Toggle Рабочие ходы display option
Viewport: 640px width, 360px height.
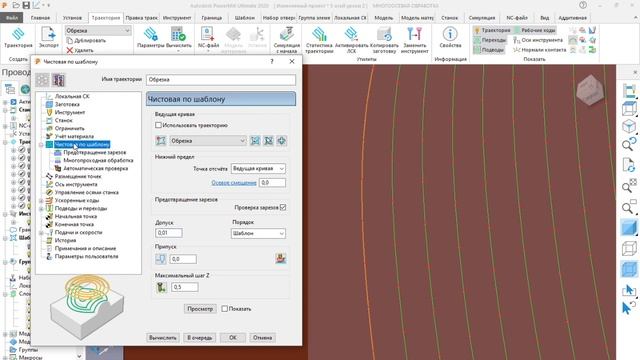[535, 30]
